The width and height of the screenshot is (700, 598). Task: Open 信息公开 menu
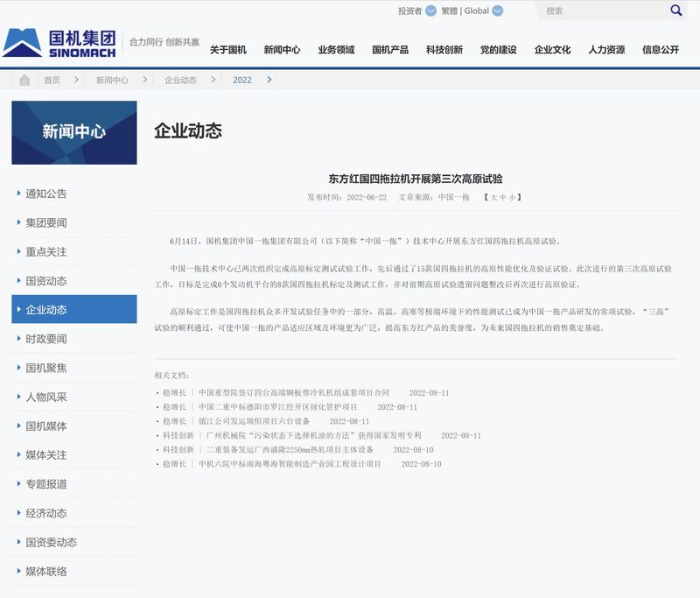tap(661, 50)
